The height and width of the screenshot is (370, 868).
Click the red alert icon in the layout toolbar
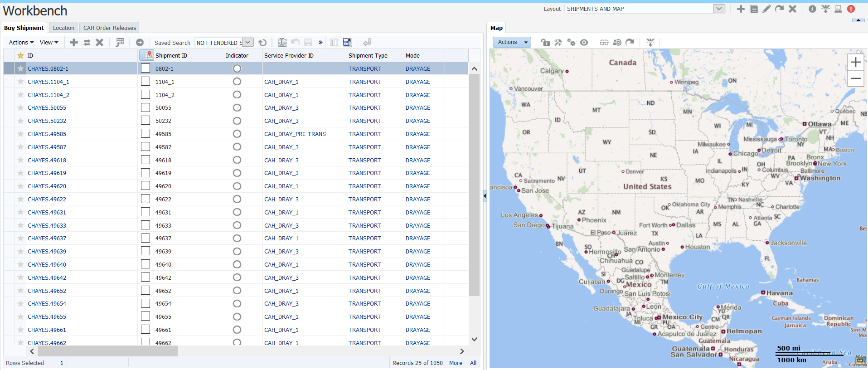coord(851,9)
